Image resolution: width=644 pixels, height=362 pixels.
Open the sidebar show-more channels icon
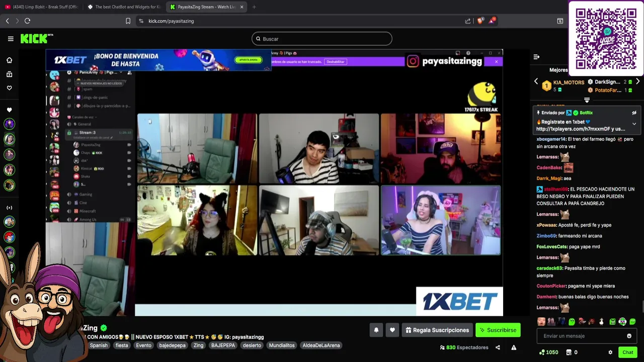(9, 208)
